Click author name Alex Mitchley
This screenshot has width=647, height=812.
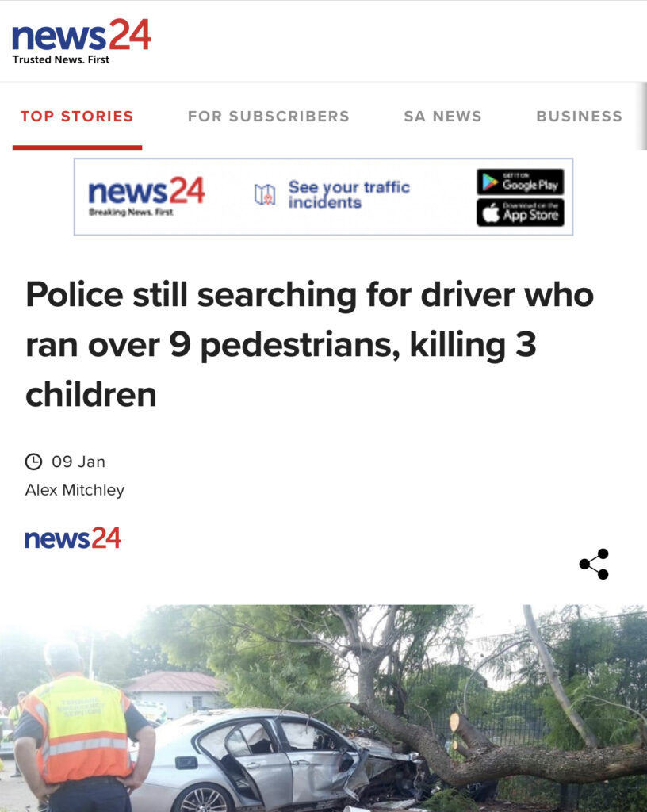click(75, 490)
